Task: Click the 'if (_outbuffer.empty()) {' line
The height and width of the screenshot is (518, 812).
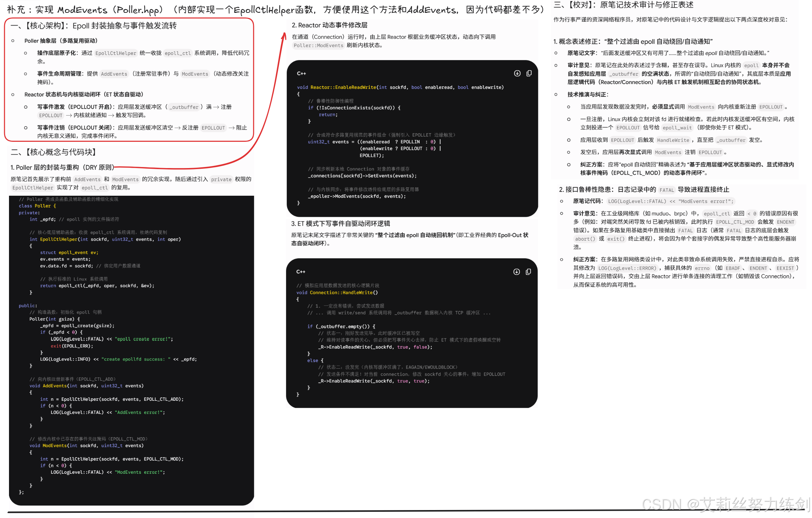Action: click(x=341, y=326)
